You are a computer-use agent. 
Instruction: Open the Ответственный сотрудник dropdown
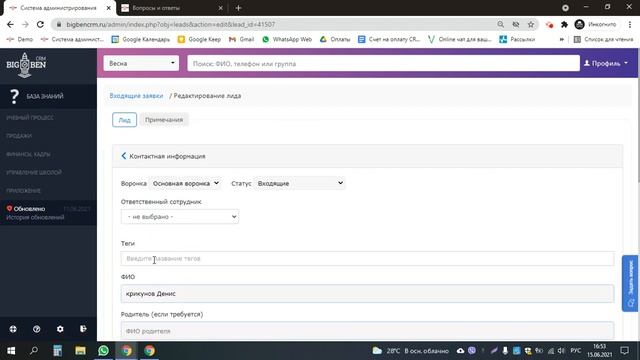pos(180,217)
